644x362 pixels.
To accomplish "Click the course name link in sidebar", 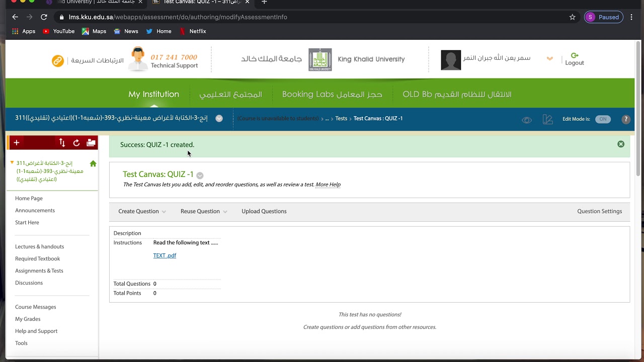I will point(50,171).
